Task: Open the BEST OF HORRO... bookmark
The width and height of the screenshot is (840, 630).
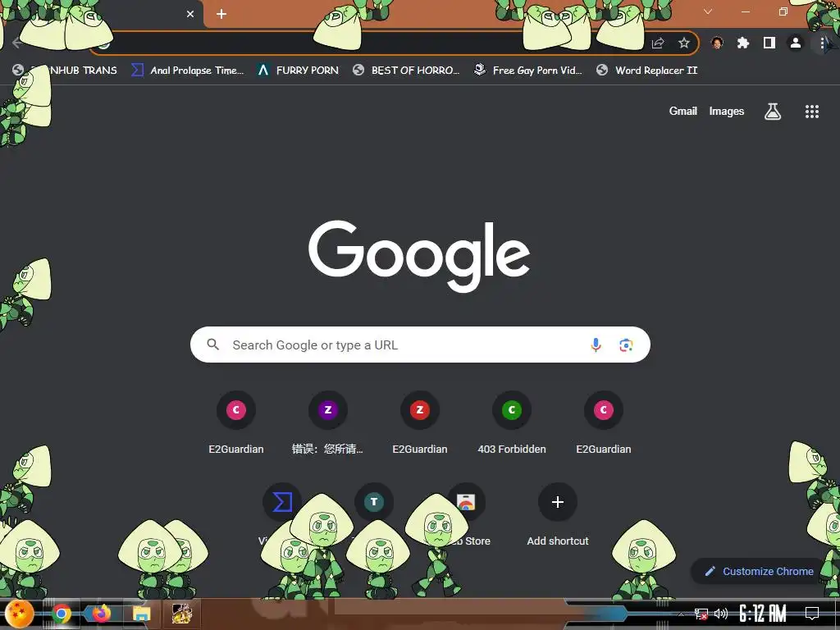Action: (x=406, y=71)
